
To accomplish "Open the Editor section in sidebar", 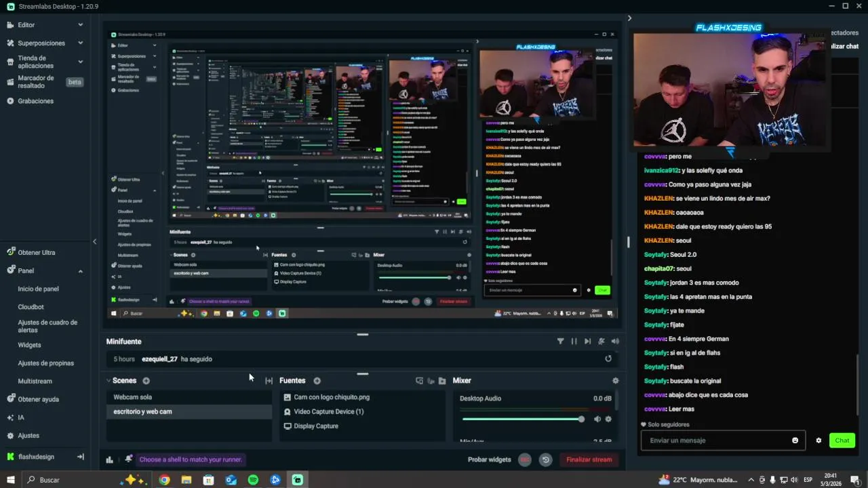I will coord(26,25).
